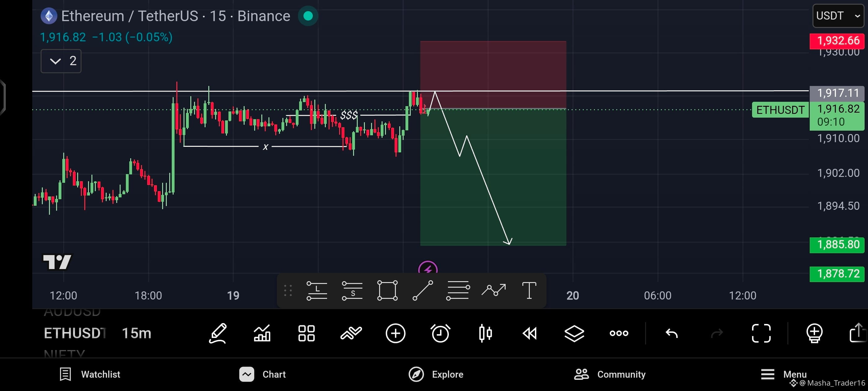Open the object tree layers icon

574,333
